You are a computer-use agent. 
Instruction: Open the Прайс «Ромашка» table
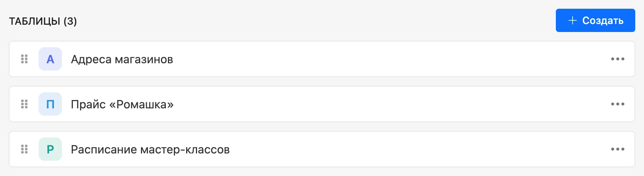(122, 104)
